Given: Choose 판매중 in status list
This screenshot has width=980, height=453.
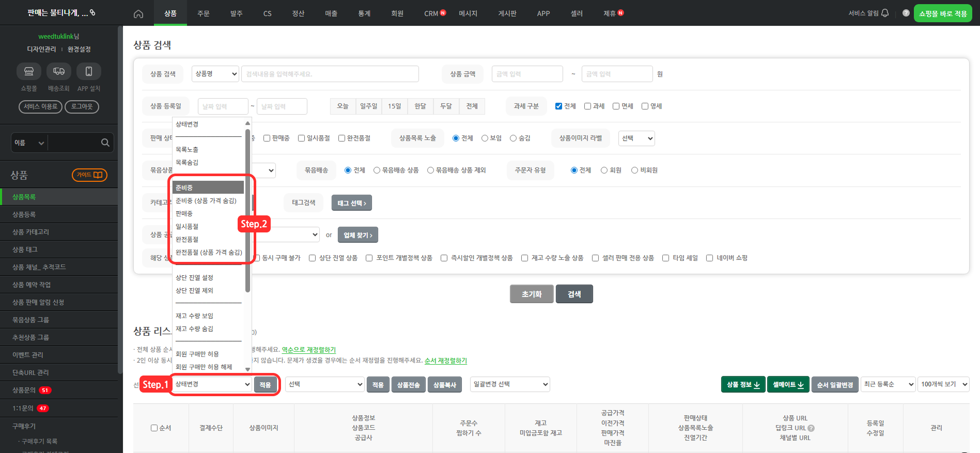Looking at the screenshot, I should point(208,213).
